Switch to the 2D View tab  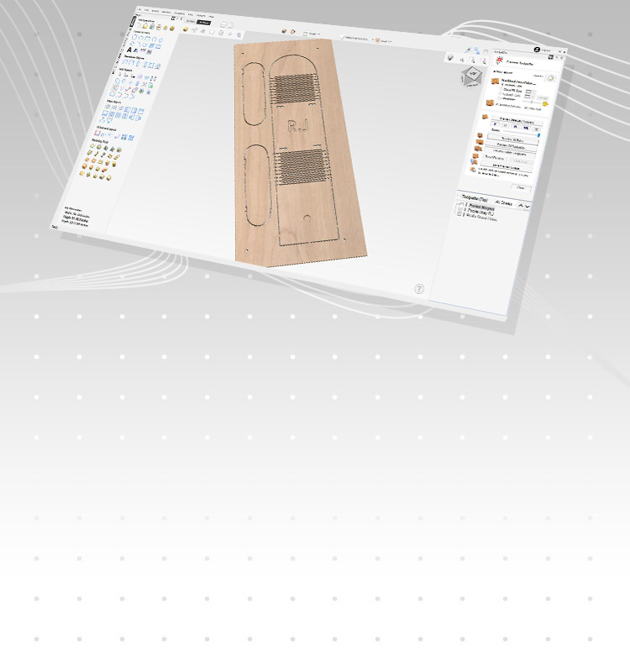(x=191, y=22)
